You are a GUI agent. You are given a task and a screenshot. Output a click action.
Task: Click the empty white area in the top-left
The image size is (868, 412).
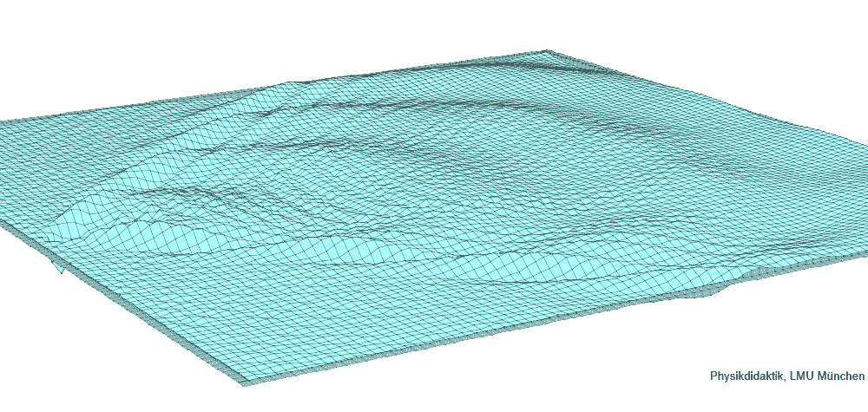click(x=104, y=43)
